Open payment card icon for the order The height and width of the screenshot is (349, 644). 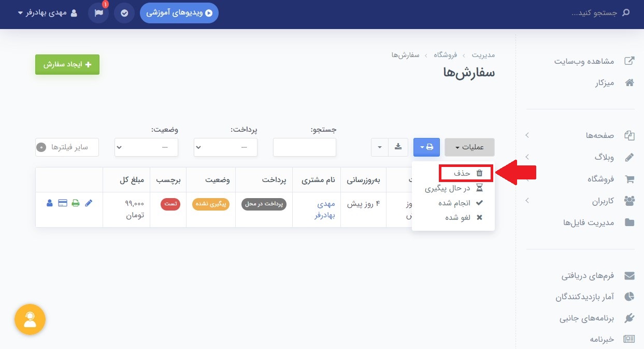pyautogui.click(x=63, y=203)
